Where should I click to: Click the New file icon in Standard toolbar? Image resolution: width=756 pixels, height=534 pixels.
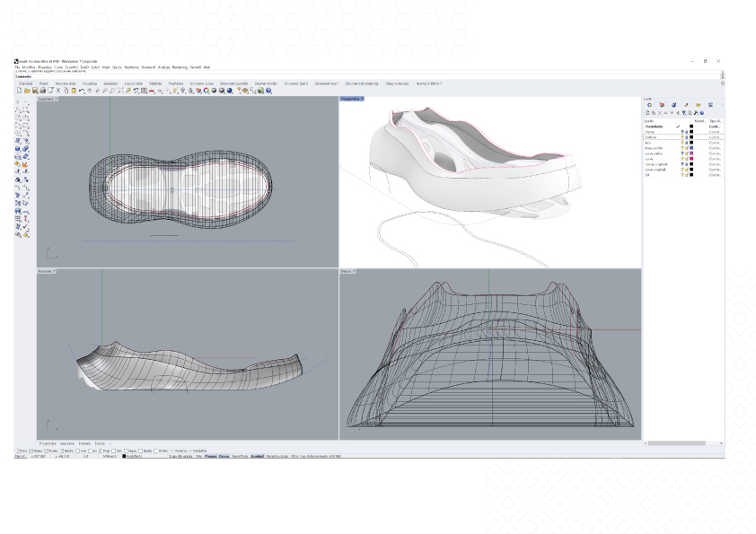point(19,91)
